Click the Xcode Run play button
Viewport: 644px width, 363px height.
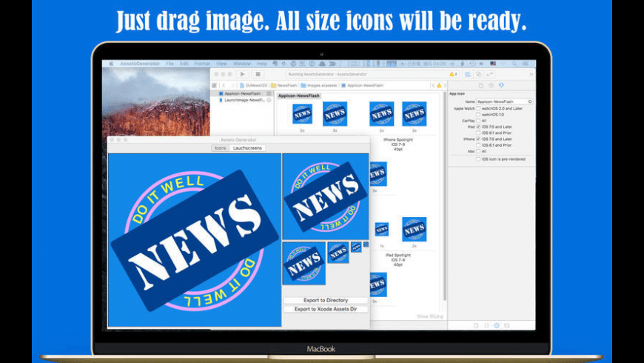click(242, 74)
